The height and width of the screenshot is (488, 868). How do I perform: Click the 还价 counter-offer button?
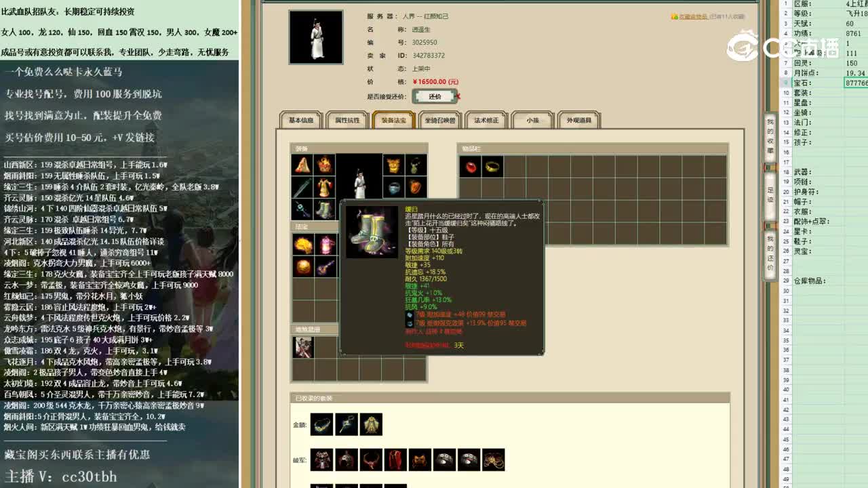[x=435, y=96]
